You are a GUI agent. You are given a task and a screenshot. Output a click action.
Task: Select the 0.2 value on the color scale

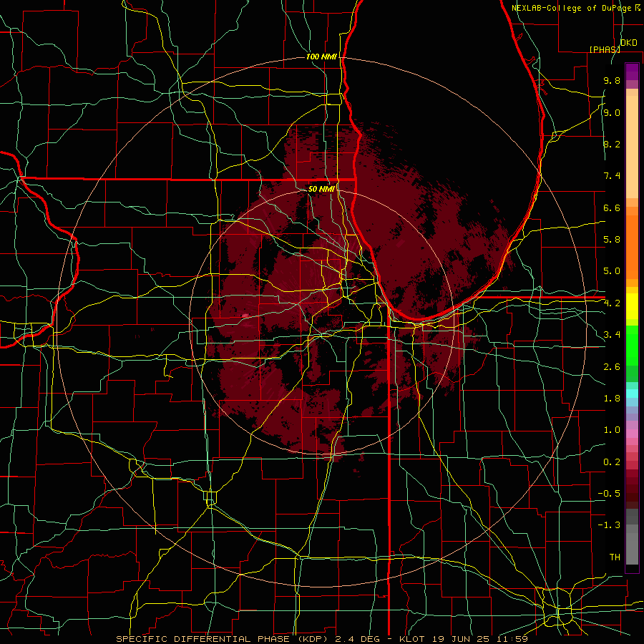(612, 462)
